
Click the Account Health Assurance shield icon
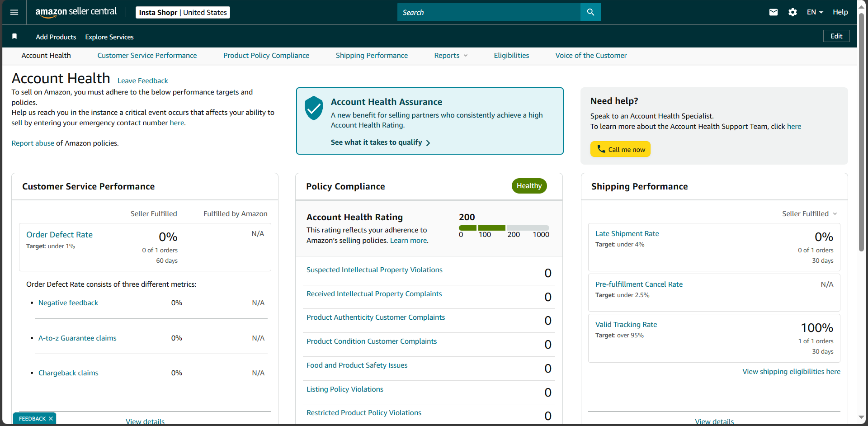tap(314, 108)
